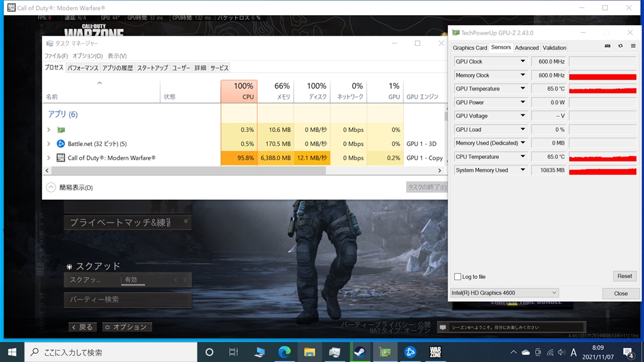Click the タスクの終了 end task button
This screenshot has width=644, height=362.
[427, 187]
